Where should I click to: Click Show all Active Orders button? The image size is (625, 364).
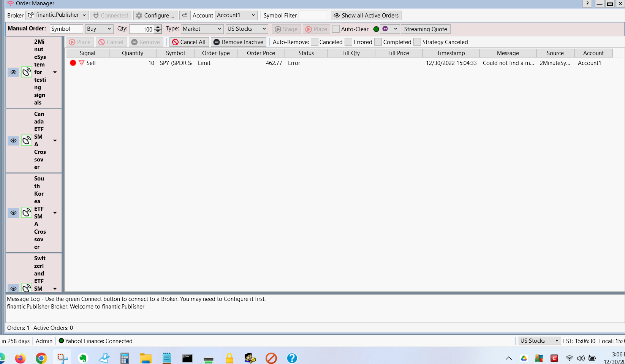(366, 15)
